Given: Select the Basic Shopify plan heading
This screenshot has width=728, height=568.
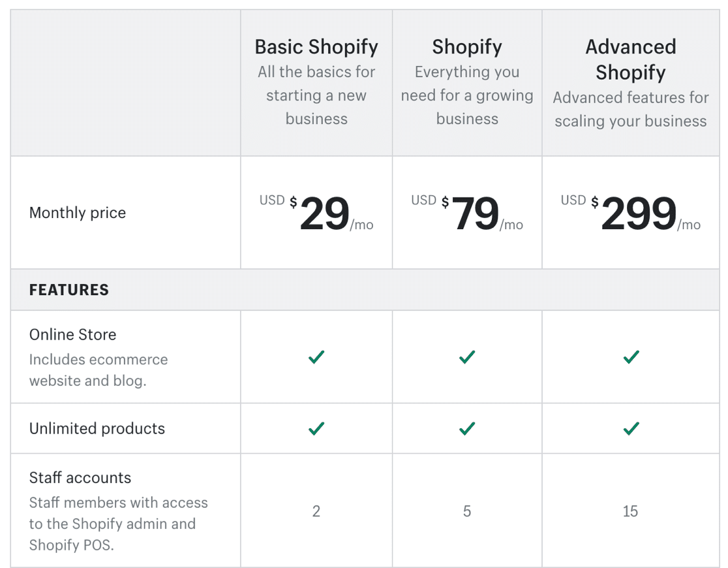Looking at the screenshot, I should 316,47.
